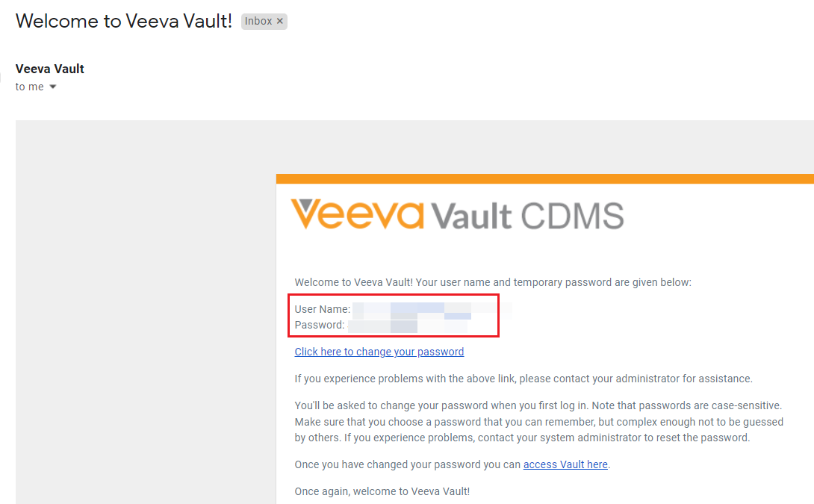This screenshot has width=814, height=504.
Task: Click the "to me" recipient text
Action: point(30,87)
